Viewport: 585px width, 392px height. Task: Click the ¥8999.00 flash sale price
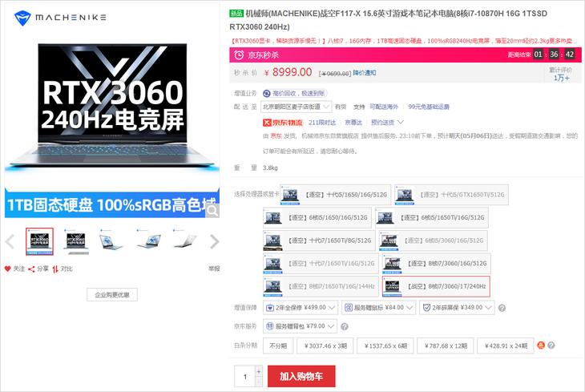click(288, 72)
